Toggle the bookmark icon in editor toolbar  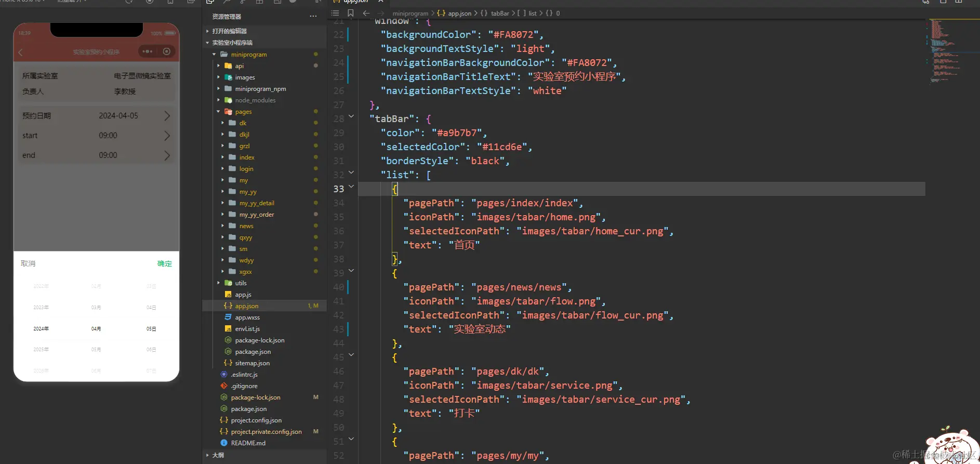pos(351,13)
